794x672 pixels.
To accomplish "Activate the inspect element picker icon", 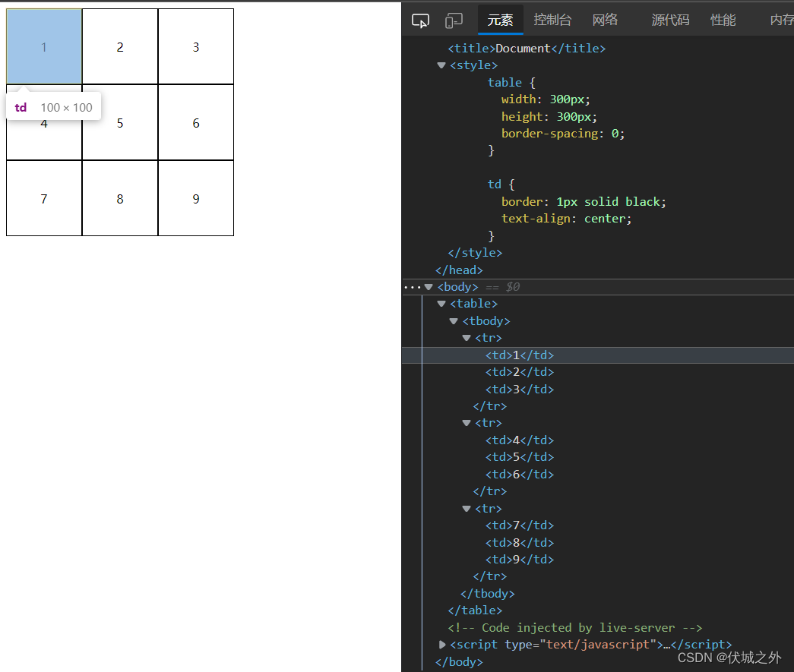I will tap(420, 21).
